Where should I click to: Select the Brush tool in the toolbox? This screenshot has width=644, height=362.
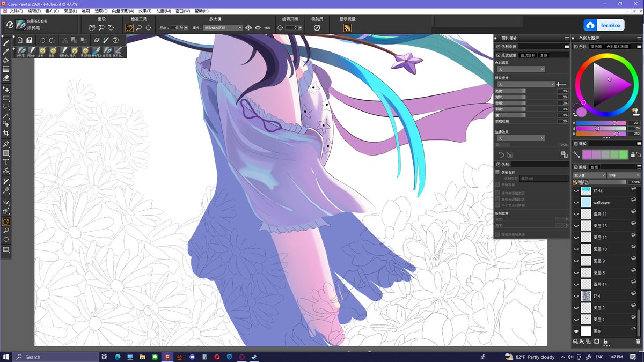(x=6, y=43)
